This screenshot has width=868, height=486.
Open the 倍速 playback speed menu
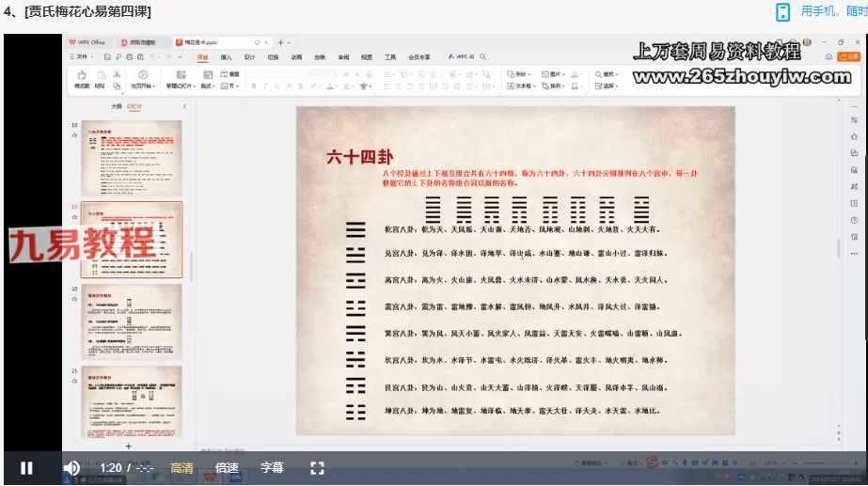pyautogui.click(x=227, y=467)
